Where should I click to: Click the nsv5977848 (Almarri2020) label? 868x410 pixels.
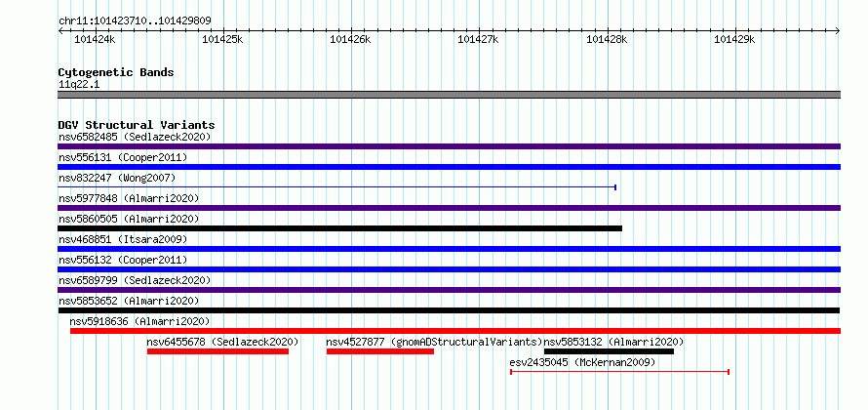(x=129, y=198)
